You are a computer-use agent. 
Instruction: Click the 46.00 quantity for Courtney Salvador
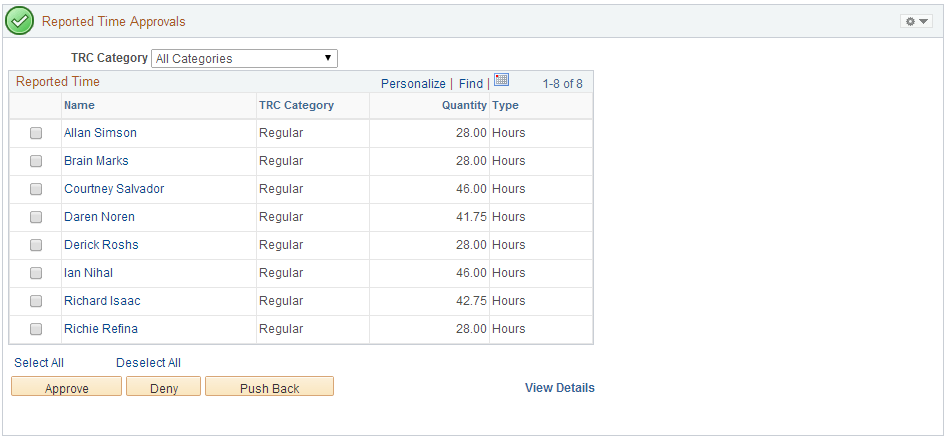(x=472, y=189)
